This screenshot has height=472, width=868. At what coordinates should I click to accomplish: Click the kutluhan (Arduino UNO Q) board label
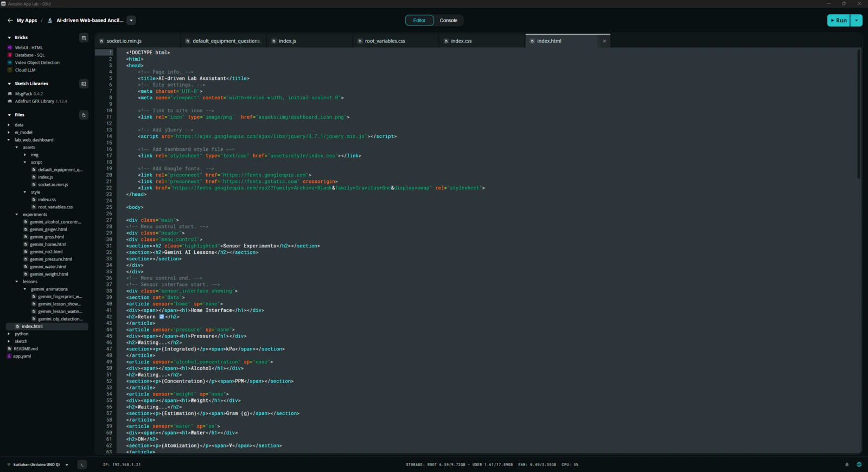coord(36,465)
